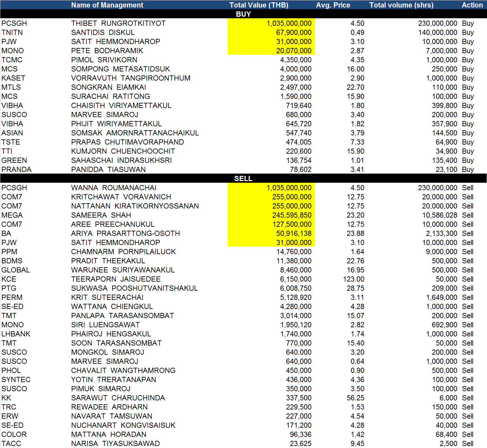The image size is (487, 448).
Task: Select ticker ERW
Action: [x=10, y=416]
